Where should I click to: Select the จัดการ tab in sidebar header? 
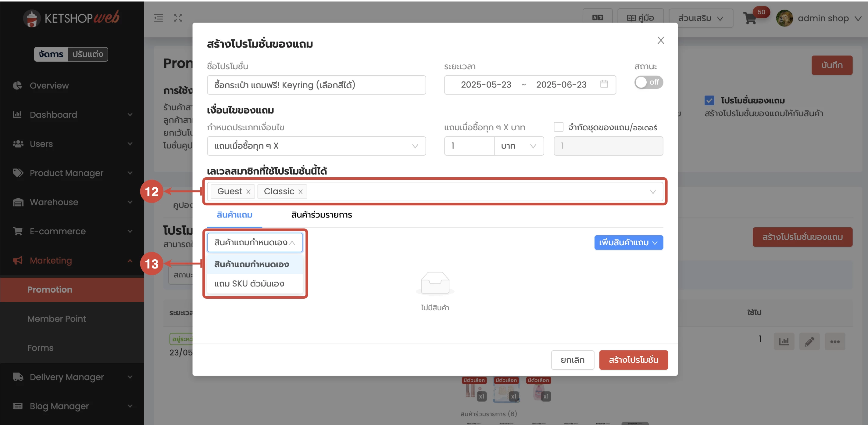51,54
